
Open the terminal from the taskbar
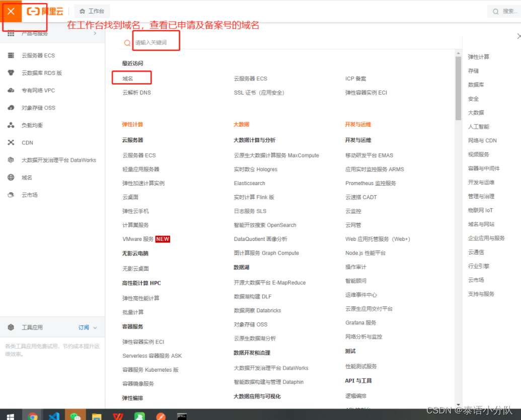(182, 416)
